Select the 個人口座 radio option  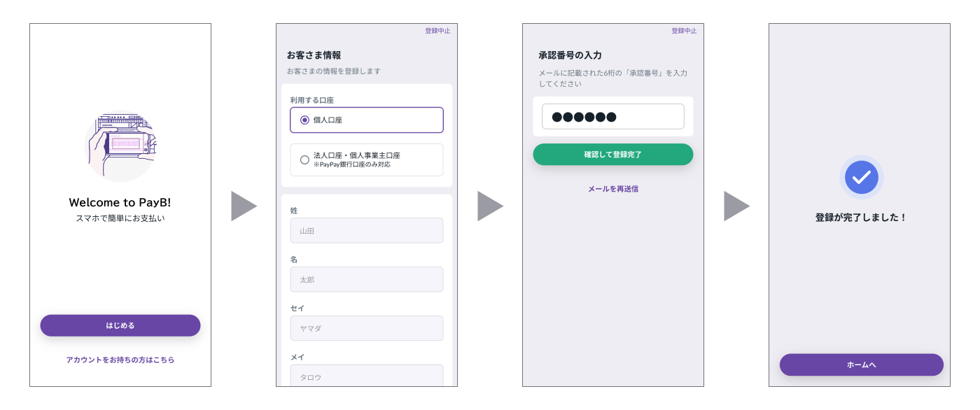point(367,120)
